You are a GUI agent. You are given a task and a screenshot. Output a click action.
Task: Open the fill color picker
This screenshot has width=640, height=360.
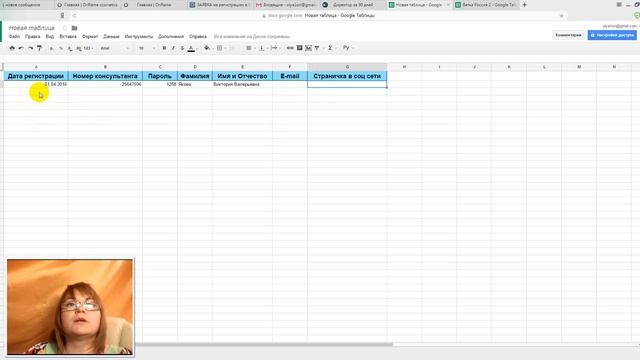(x=207, y=48)
